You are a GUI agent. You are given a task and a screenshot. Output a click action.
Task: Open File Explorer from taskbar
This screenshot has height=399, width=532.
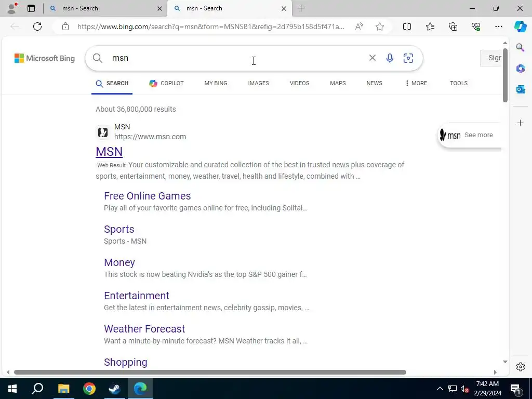pos(63,389)
